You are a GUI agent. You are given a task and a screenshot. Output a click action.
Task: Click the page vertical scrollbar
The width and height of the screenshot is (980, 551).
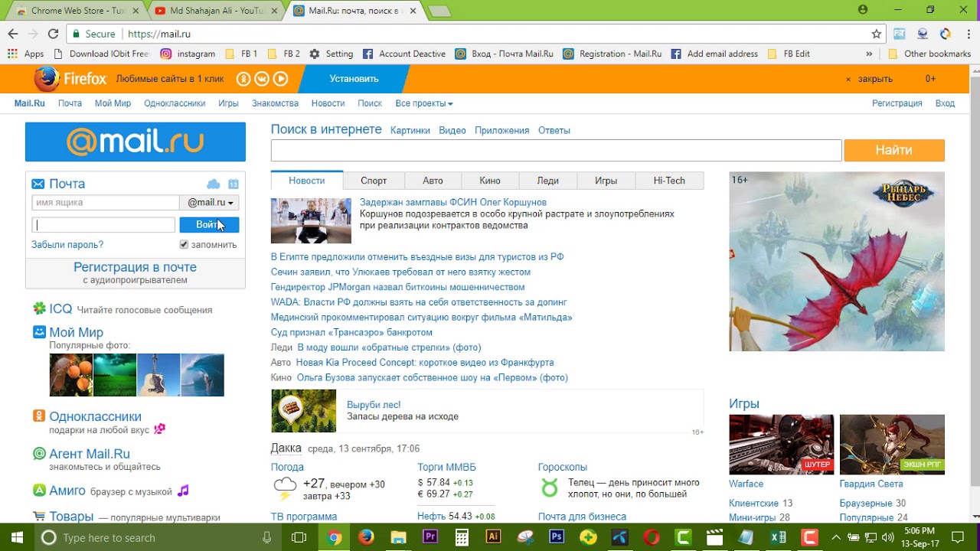[975, 295]
